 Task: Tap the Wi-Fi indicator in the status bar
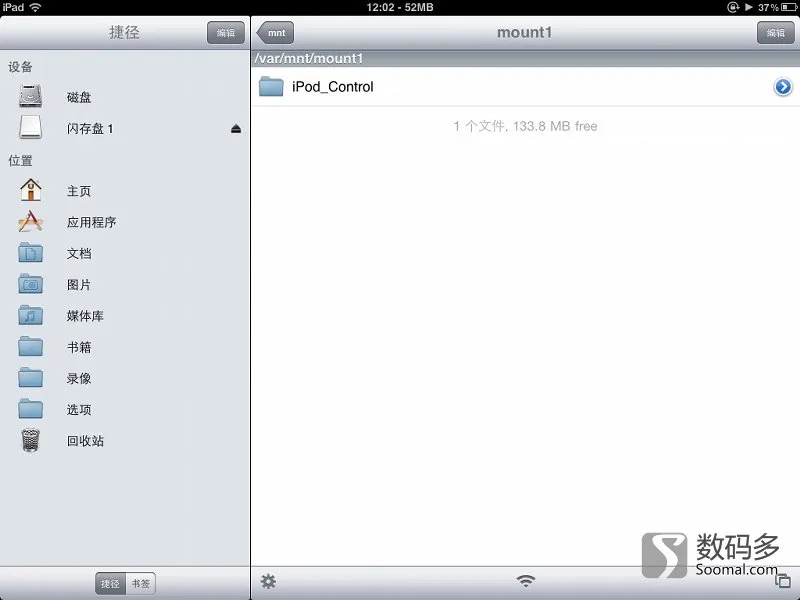point(35,7)
